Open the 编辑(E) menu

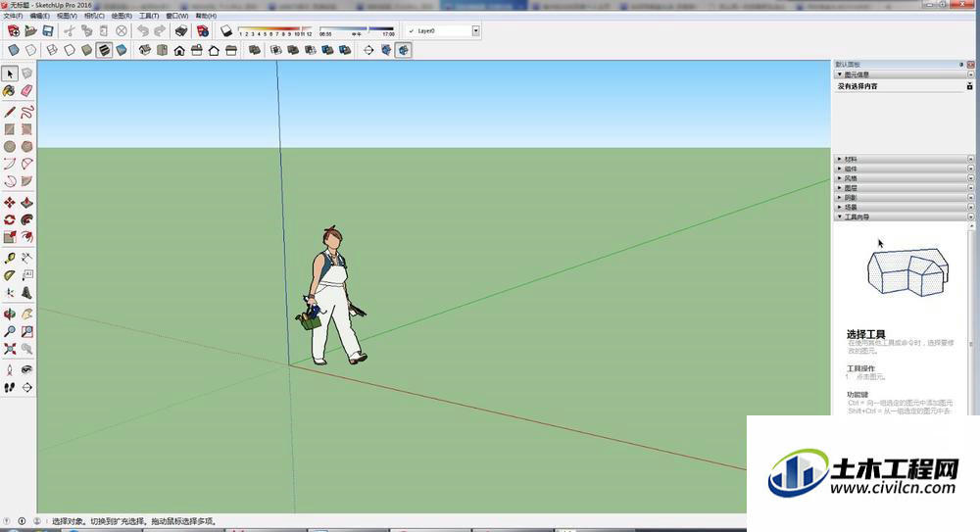(x=40, y=16)
